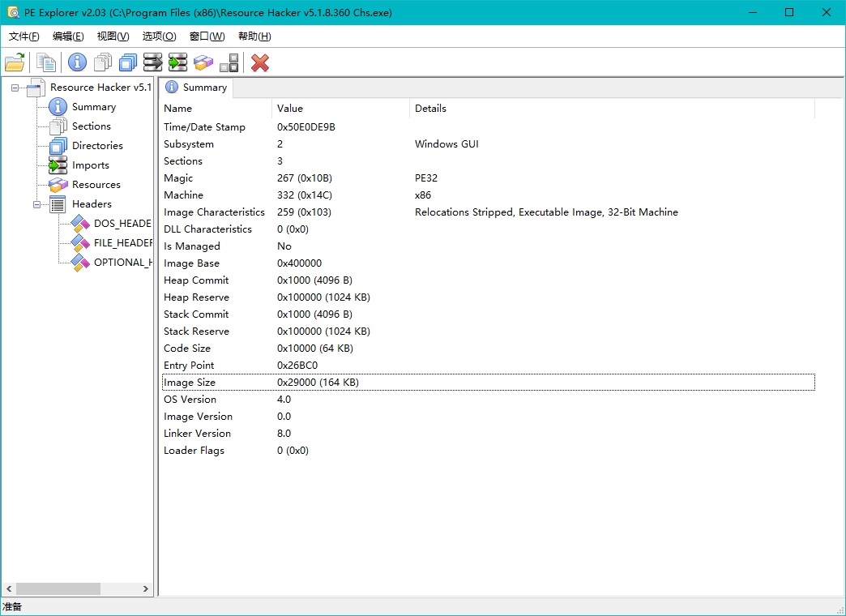The height and width of the screenshot is (616, 846).
Task: Open resources via the colored blocks toolbar icon
Action: [203, 62]
